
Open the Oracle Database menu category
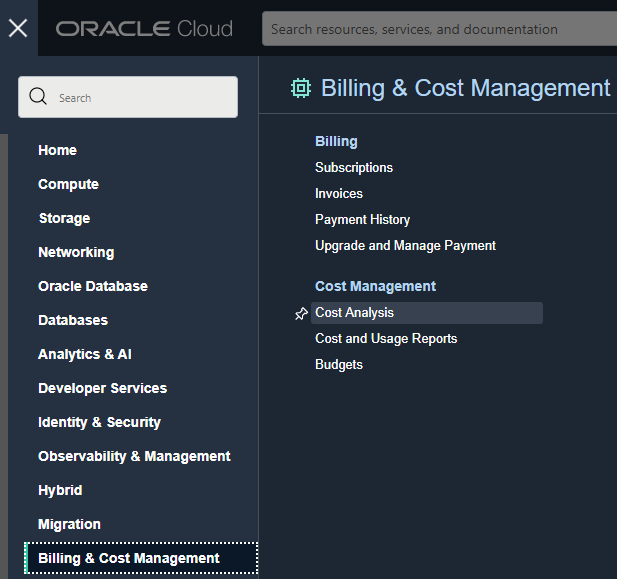pyautogui.click(x=93, y=286)
